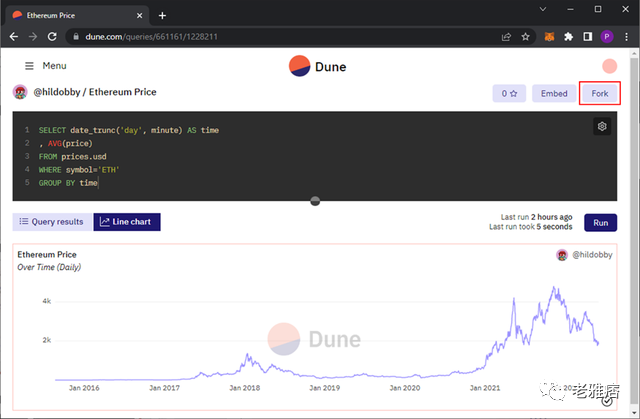Viewport: 640px width, 419px height.
Task: Open the query editor settings gear
Action: point(602,126)
